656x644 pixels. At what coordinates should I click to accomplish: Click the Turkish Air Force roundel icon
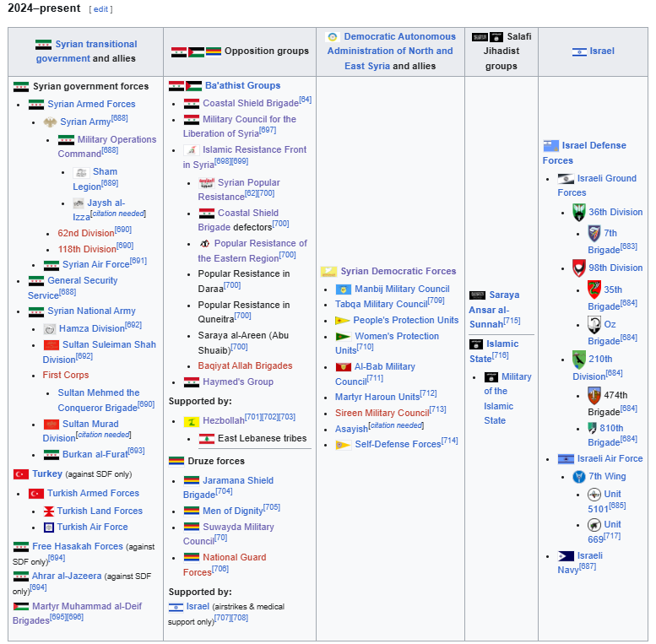click(49, 528)
